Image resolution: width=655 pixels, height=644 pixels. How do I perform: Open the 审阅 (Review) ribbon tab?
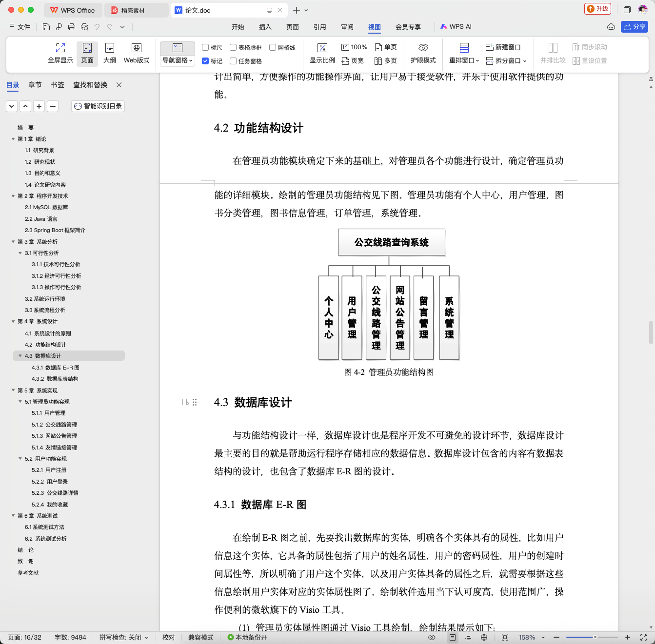point(347,27)
